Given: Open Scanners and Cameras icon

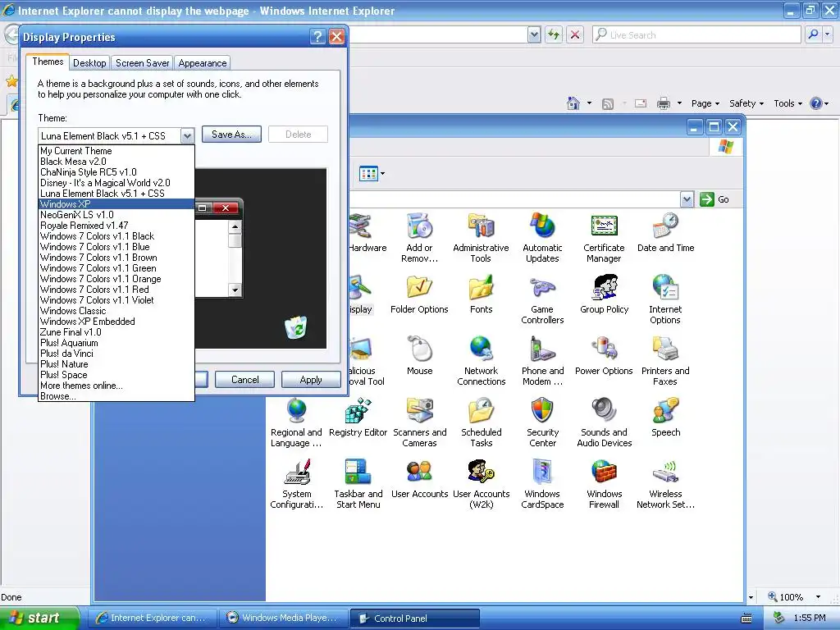Looking at the screenshot, I should [419, 422].
